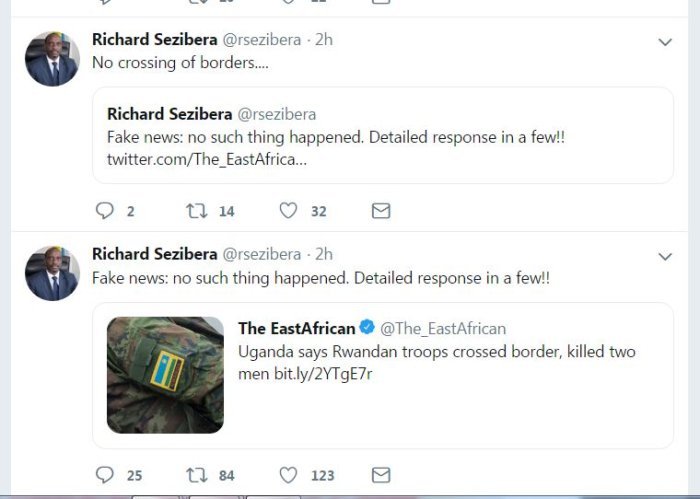Reply to the "No crossing of borders" tweet

[105, 211]
